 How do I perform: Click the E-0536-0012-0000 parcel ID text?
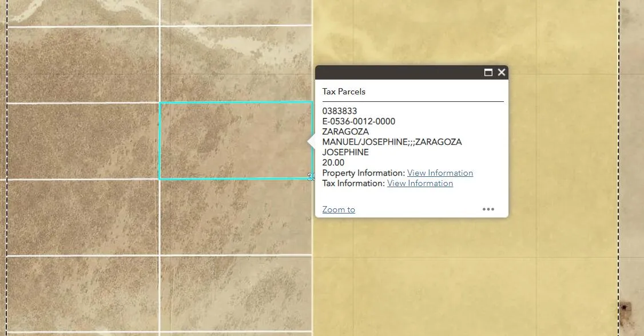click(359, 121)
